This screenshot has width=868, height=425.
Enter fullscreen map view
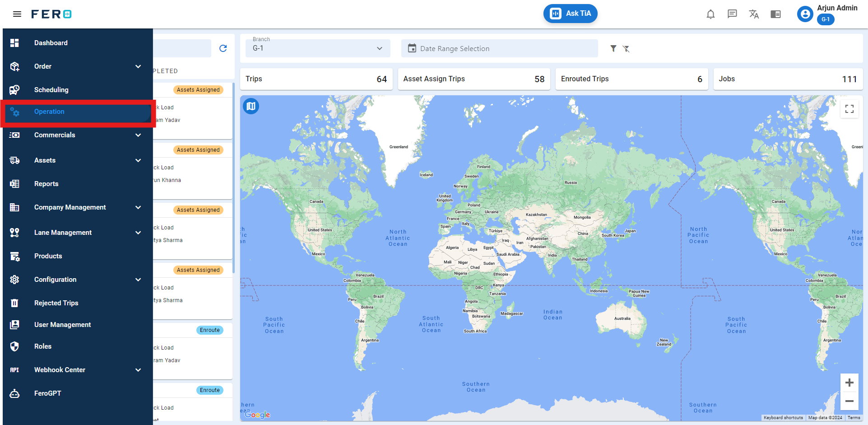click(x=849, y=109)
